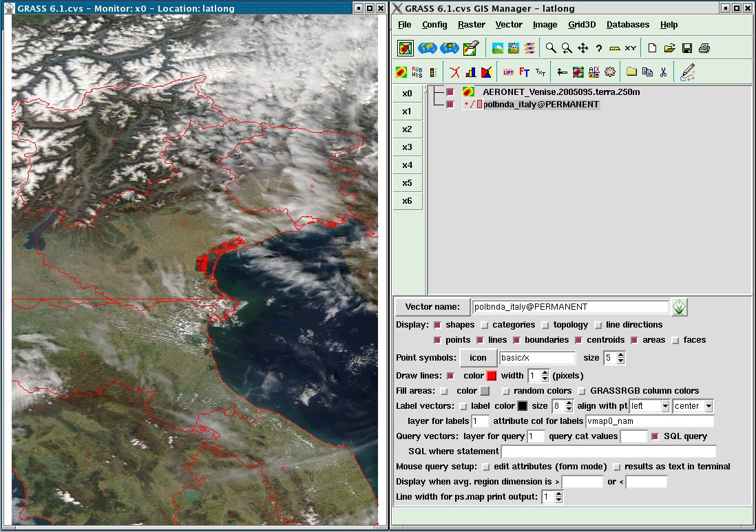Click the Save floppy disk icon
This screenshot has height=532, width=756.
686,48
